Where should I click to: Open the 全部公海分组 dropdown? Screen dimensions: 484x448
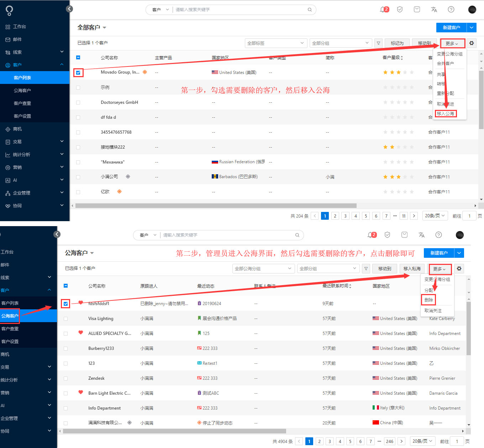pos(263,268)
